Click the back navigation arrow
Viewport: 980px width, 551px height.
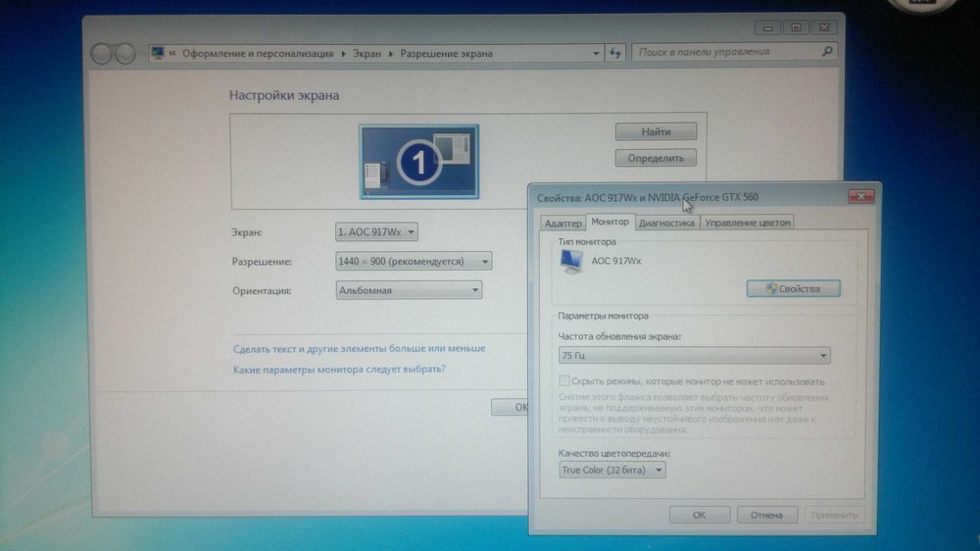[101, 54]
